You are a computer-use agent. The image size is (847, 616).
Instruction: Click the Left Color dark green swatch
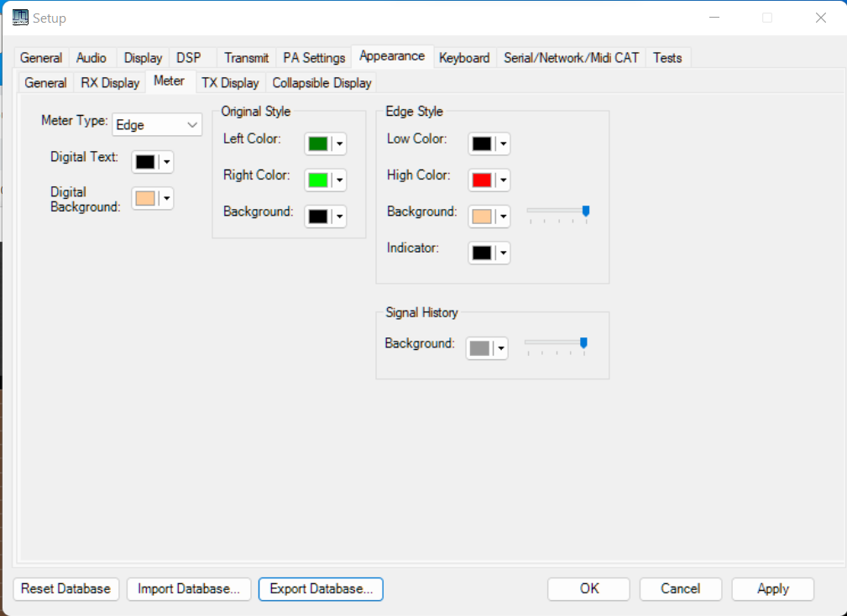[317, 144]
